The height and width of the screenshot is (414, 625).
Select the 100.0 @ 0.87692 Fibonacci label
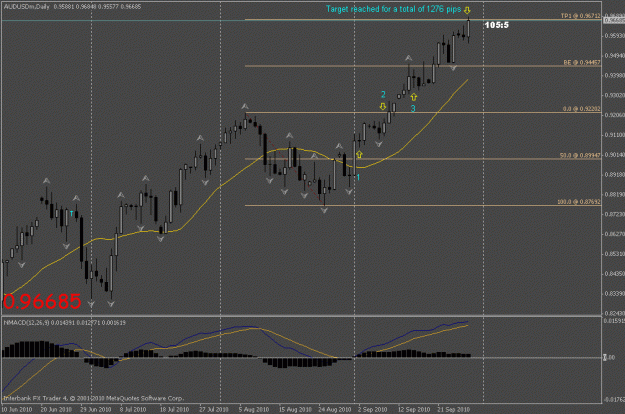pos(579,202)
